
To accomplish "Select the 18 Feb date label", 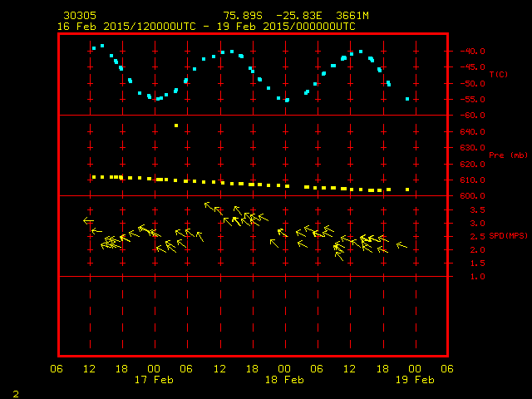I will click(283, 379).
